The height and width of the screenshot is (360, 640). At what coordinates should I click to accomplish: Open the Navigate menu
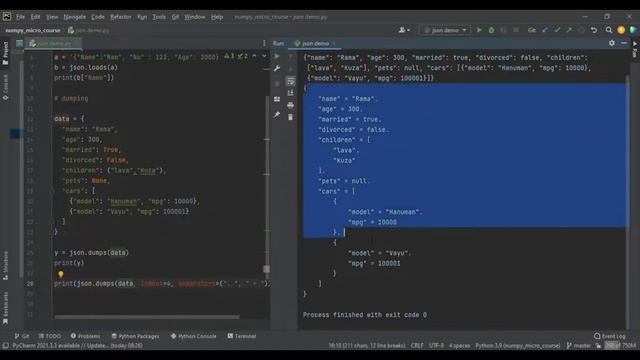75,17
